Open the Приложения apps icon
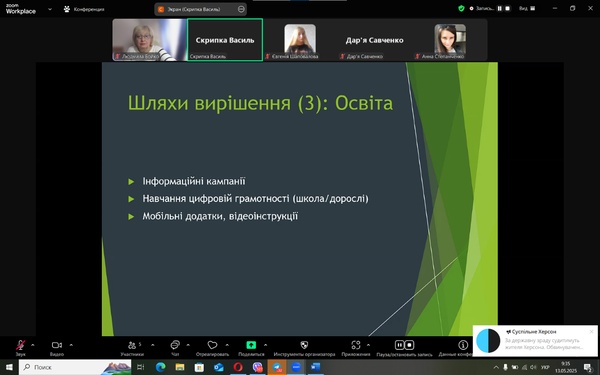600x375 pixels. (356, 345)
